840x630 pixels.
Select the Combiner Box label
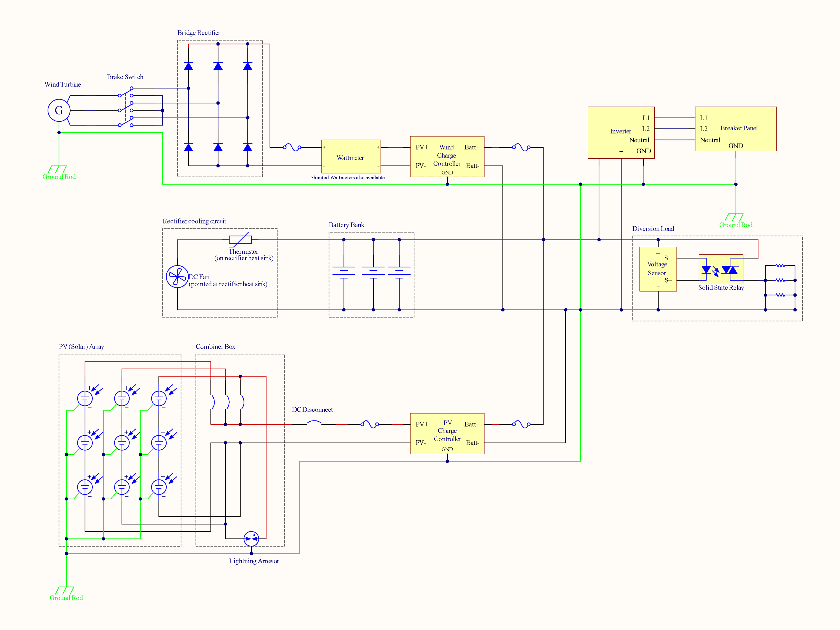[x=215, y=347]
